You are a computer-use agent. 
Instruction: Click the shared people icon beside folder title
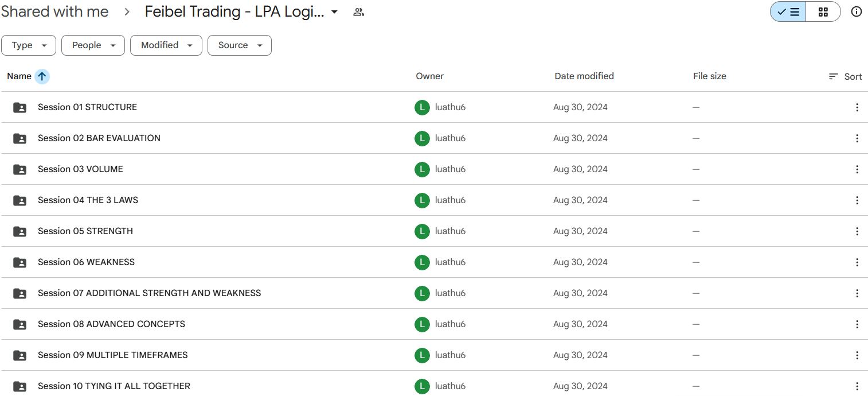tap(358, 12)
